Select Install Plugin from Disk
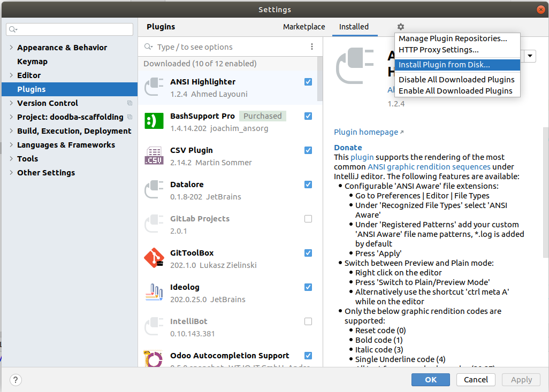The width and height of the screenshot is (549, 392). (x=457, y=65)
